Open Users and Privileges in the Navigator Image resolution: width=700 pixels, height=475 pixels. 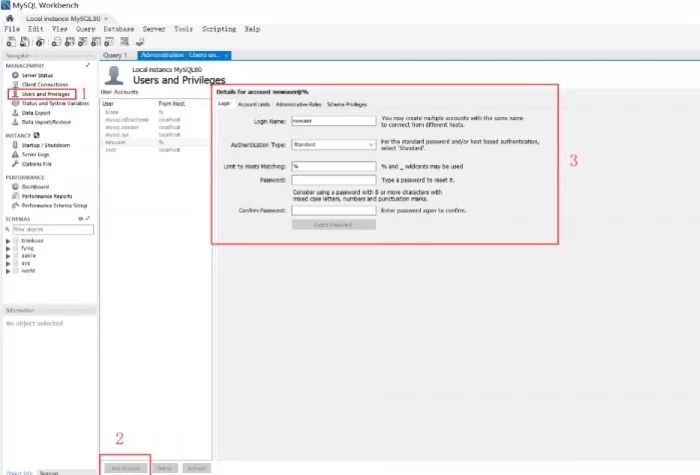(x=46, y=94)
